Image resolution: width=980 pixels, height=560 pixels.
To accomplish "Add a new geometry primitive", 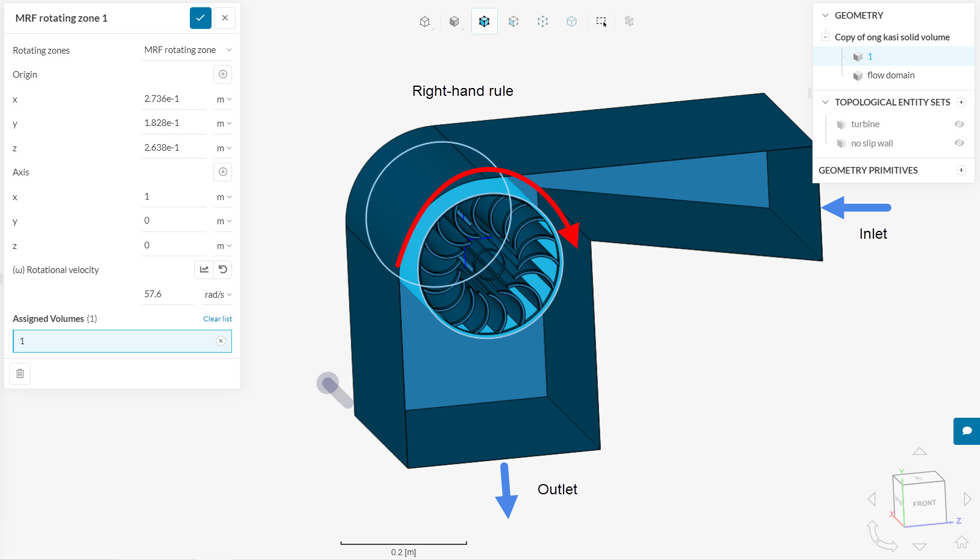I will (961, 171).
